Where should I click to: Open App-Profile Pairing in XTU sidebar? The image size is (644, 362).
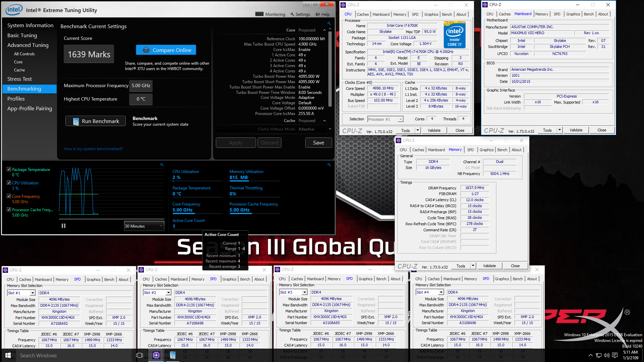coord(30,109)
